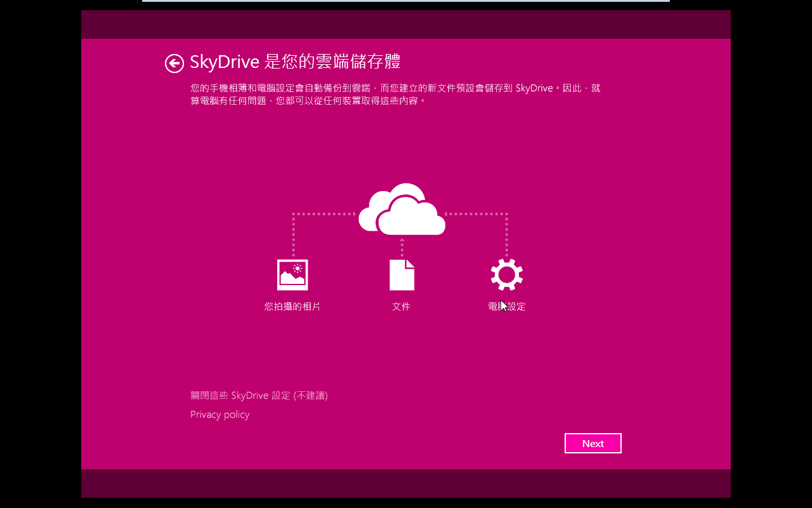Click the description paragraph under the heading

coord(395,94)
